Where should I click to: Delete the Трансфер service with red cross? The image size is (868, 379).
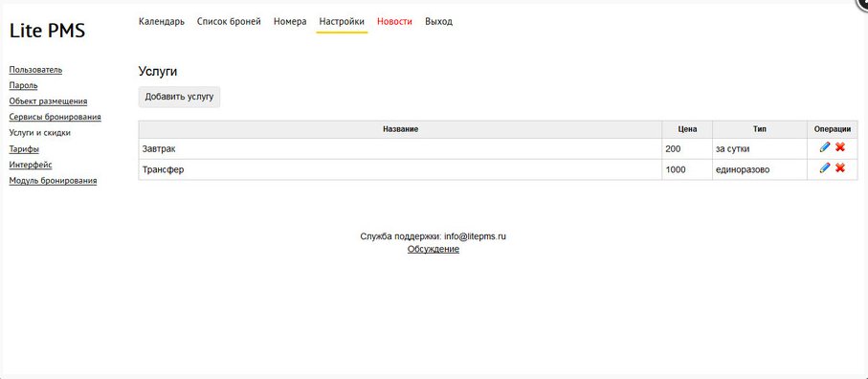[x=839, y=167]
